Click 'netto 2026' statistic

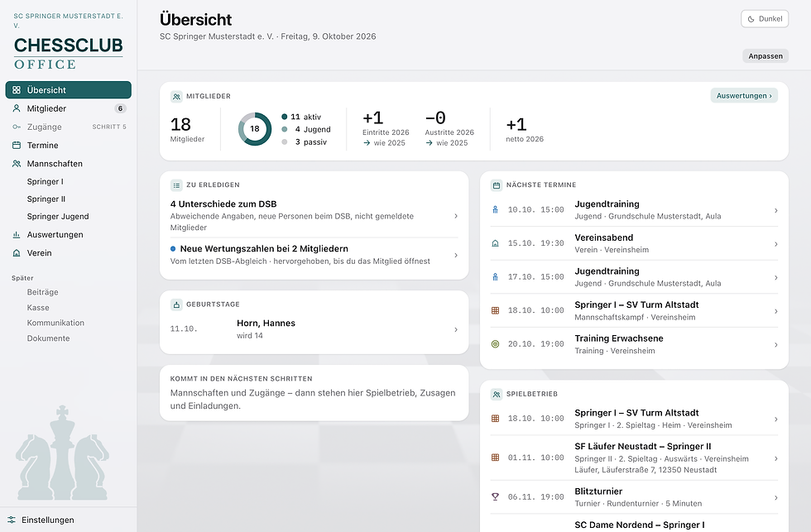click(x=525, y=129)
